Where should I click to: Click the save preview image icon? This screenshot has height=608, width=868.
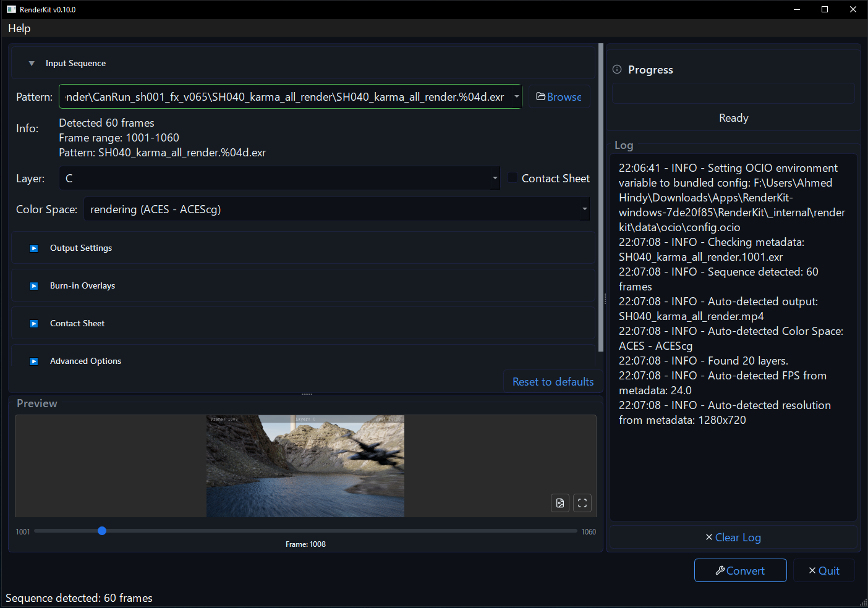click(x=560, y=503)
